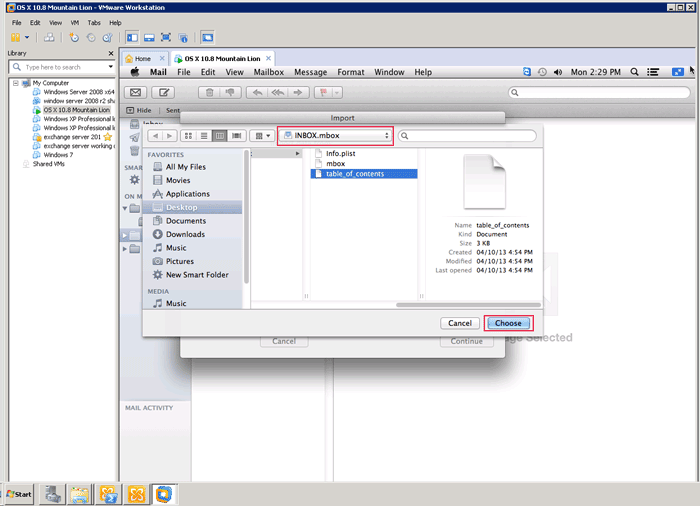Open the Apple menu
700x506 pixels.
(x=135, y=72)
